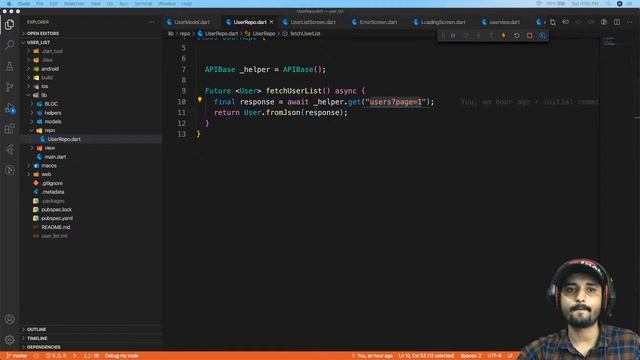Image resolution: width=640 pixels, height=360 pixels.
Task: Pause the debug session
Action: click(453, 36)
